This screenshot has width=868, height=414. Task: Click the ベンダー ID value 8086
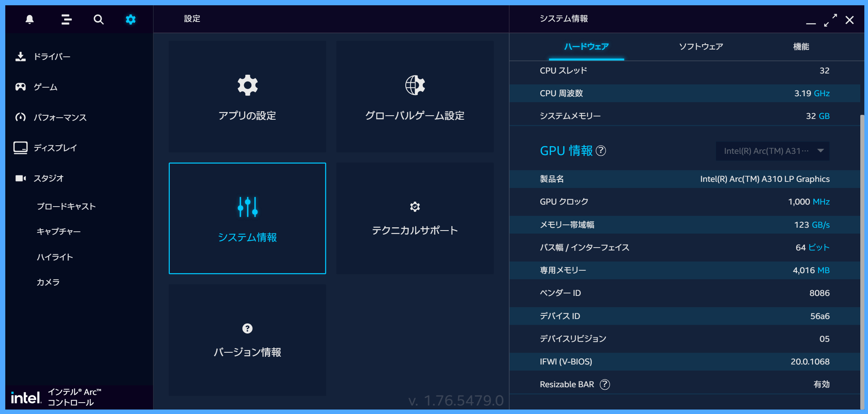pyautogui.click(x=819, y=293)
